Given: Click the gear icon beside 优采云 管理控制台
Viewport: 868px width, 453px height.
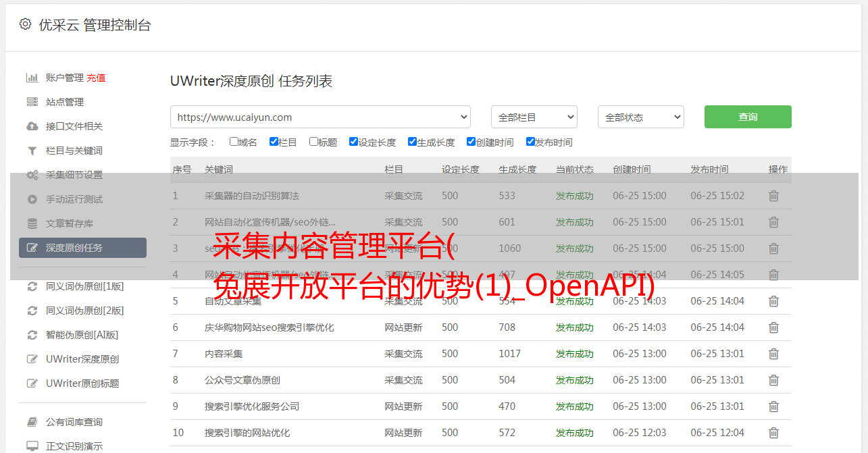Looking at the screenshot, I should coord(25,24).
